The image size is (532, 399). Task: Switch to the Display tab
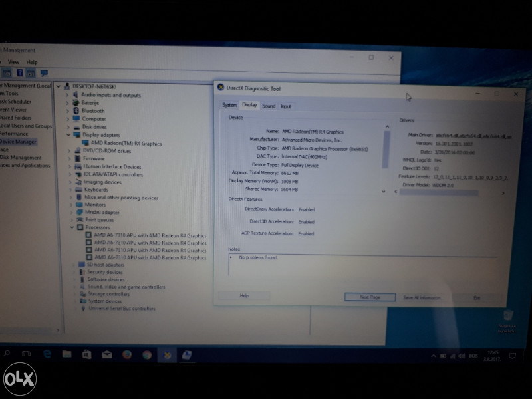click(x=249, y=105)
